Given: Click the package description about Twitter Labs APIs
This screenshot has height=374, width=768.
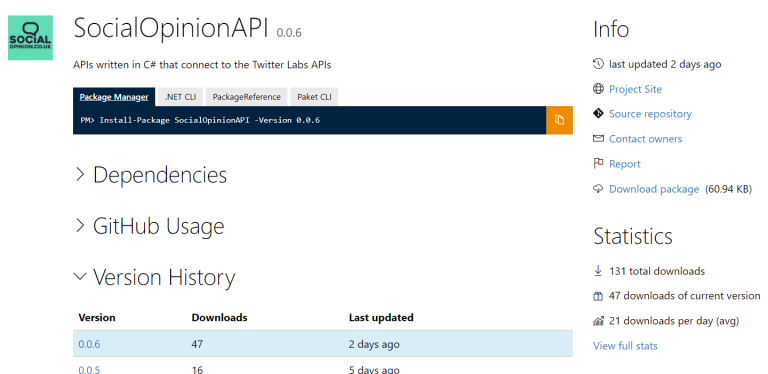Looking at the screenshot, I should coord(202,65).
